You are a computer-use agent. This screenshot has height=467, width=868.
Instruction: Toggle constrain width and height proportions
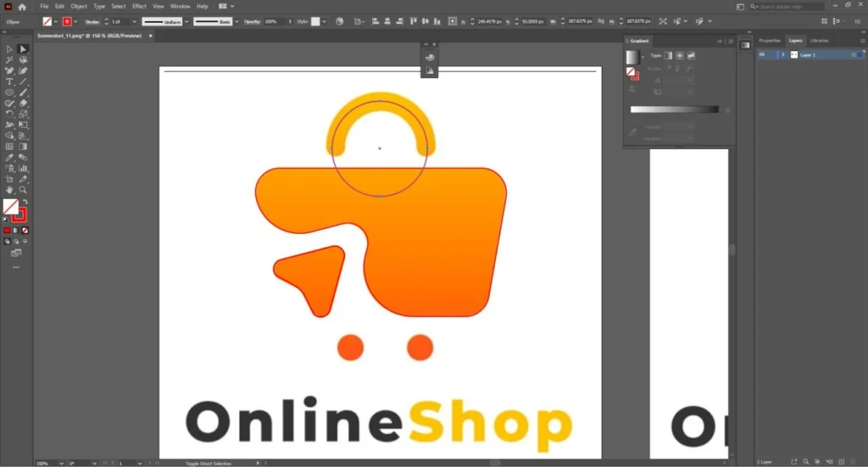pyautogui.click(x=601, y=21)
